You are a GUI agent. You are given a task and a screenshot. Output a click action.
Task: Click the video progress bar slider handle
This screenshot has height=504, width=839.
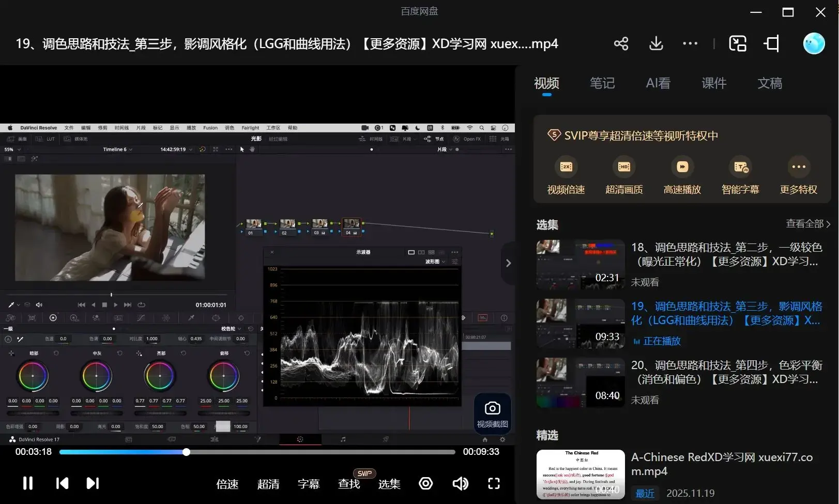point(186,452)
